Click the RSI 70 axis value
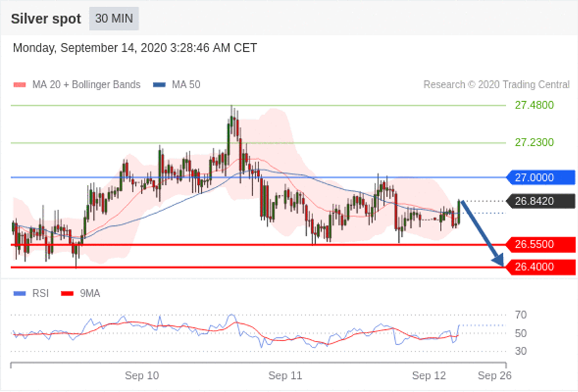This screenshot has height=392, width=578. tap(521, 315)
